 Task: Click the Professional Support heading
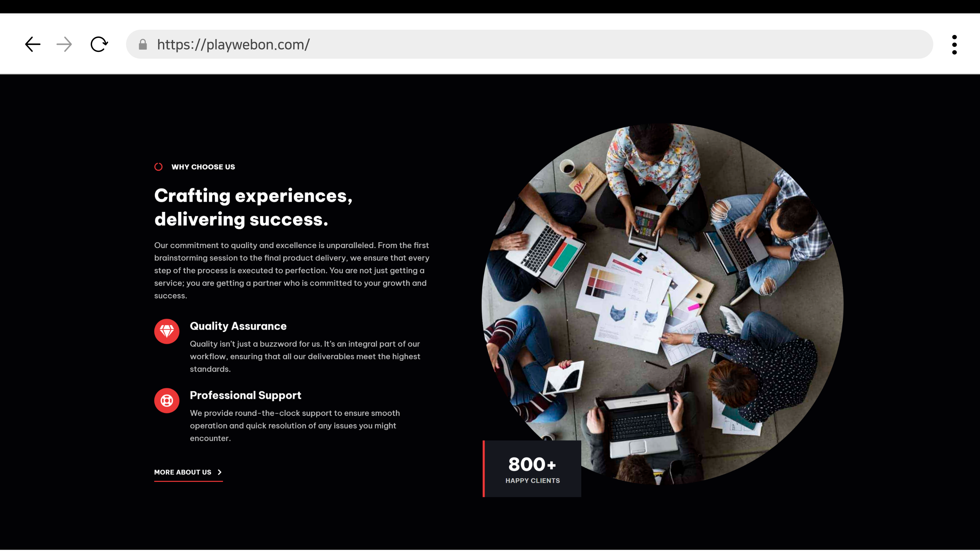click(x=245, y=395)
